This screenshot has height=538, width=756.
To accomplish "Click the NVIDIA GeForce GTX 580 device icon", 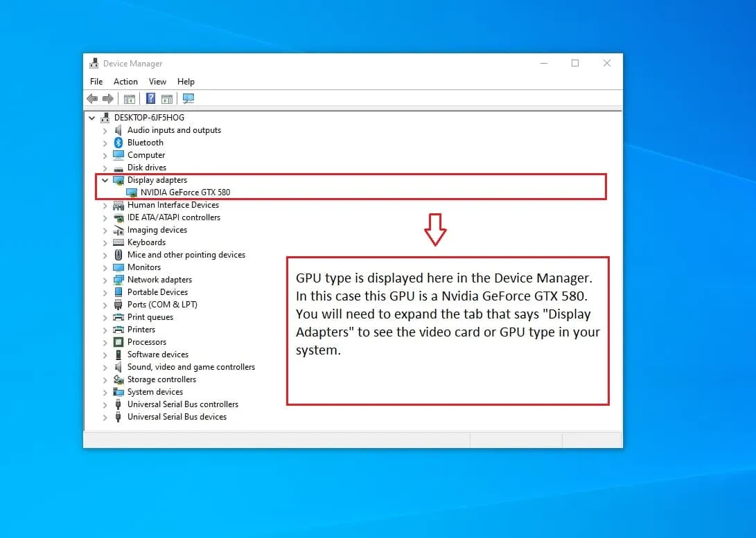I will [131, 192].
